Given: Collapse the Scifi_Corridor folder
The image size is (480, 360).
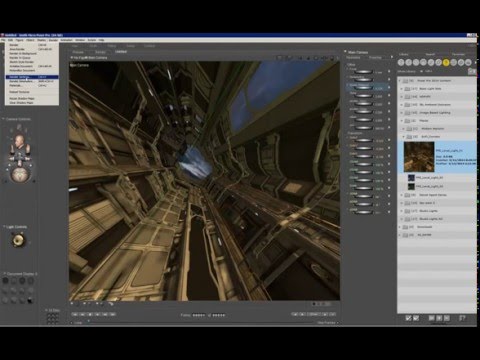Looking at the screenshot, I should tap(404, 137).
